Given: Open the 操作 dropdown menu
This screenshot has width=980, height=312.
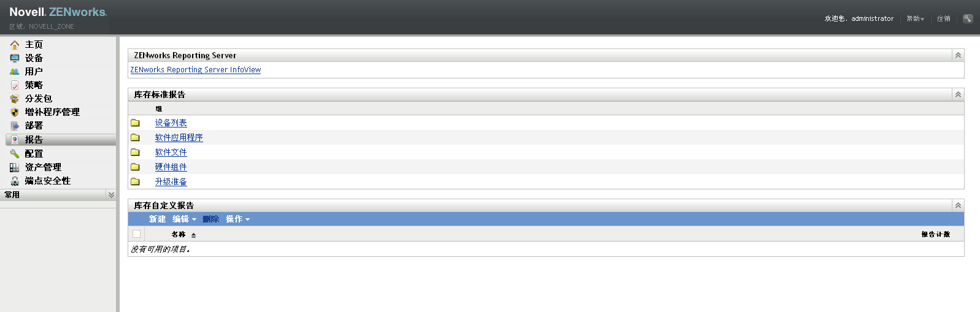Looking at the screenshot, I should tap(237, 219).
